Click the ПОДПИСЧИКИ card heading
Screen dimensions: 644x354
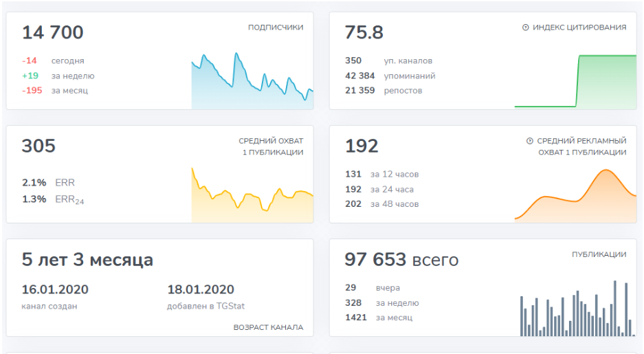(x=276, y=27)
